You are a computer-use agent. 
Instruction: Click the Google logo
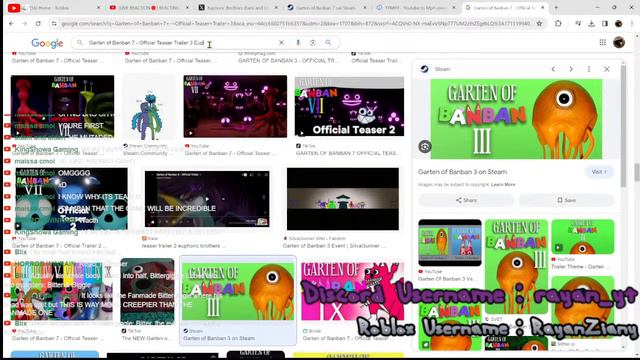coord(47,43)
